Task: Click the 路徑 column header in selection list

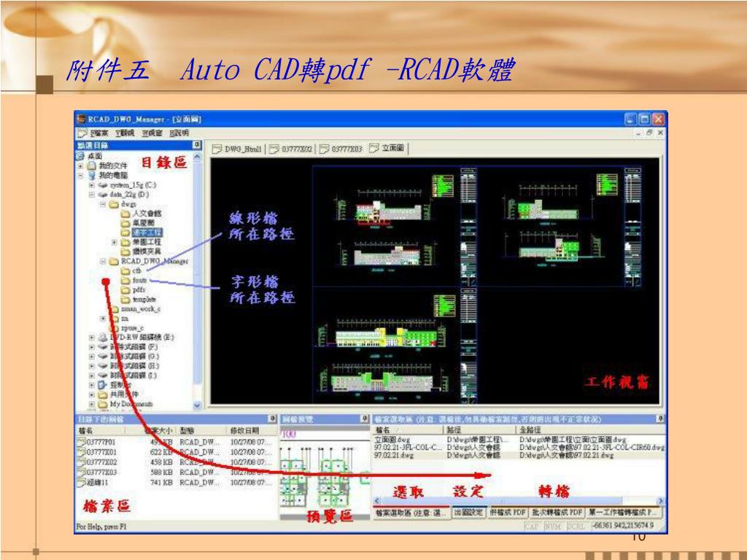Action: 481,430
